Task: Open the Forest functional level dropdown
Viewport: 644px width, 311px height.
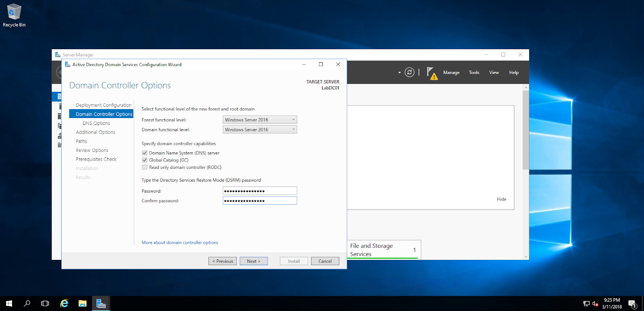Action: click(260, 120)
